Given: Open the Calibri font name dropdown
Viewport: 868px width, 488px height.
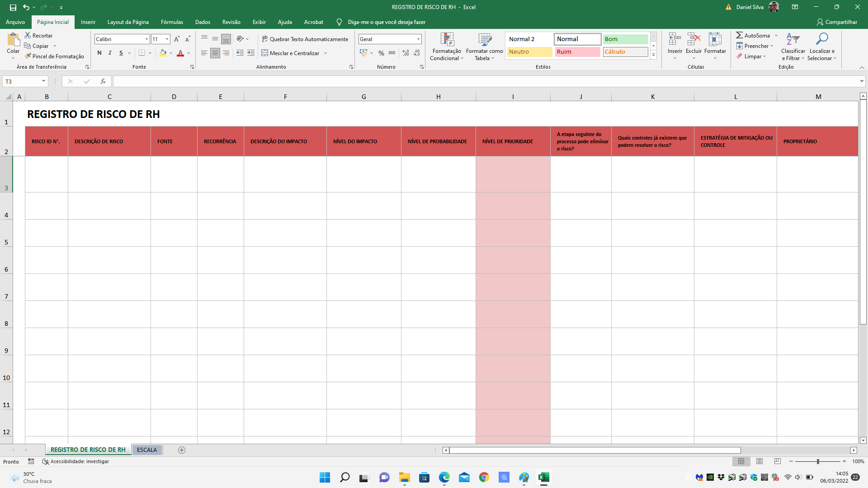Looking at the screenshot, I should (x=146, y=39).
